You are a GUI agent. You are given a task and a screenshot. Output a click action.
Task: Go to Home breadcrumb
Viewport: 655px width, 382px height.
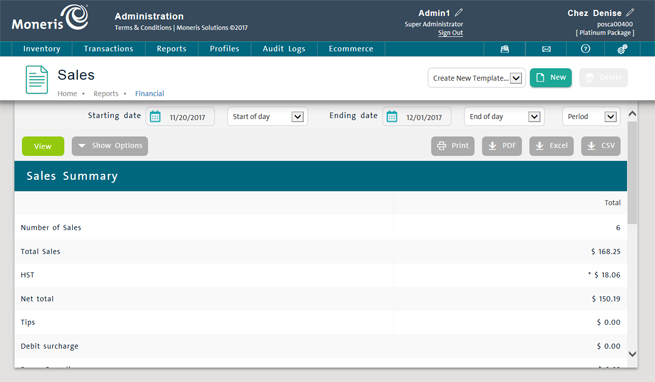click(x=67, y=94)
